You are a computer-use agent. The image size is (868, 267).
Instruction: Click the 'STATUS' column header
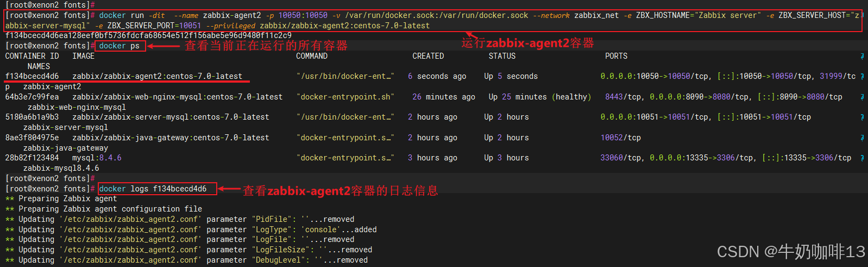coord(502,56)
